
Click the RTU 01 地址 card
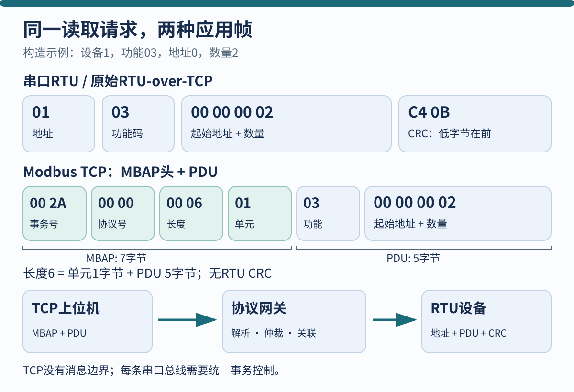[x=59, y=124]
